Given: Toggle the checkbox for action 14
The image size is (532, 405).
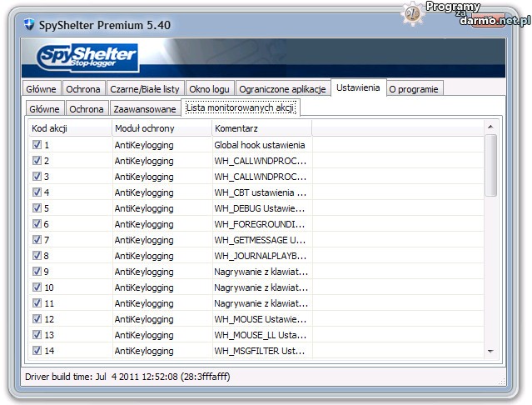Looking at the screenshot, I should 37,351.
